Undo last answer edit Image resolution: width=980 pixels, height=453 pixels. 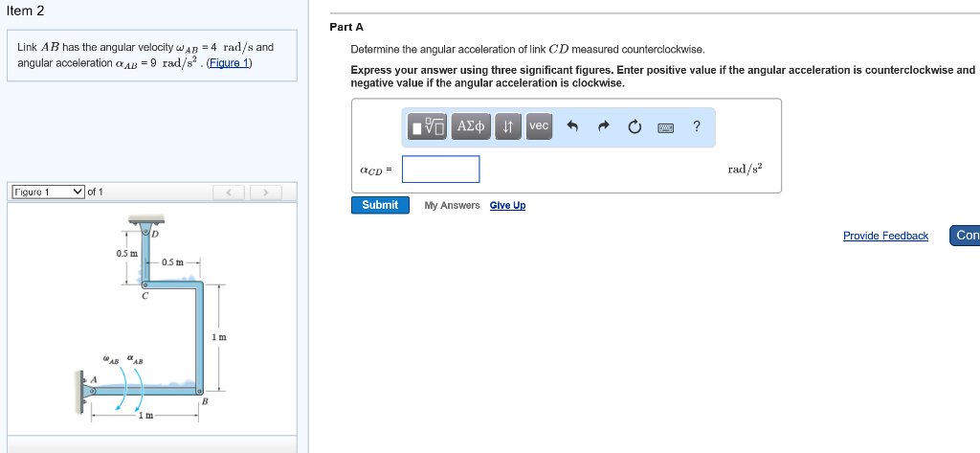click(x=572, y=127)
